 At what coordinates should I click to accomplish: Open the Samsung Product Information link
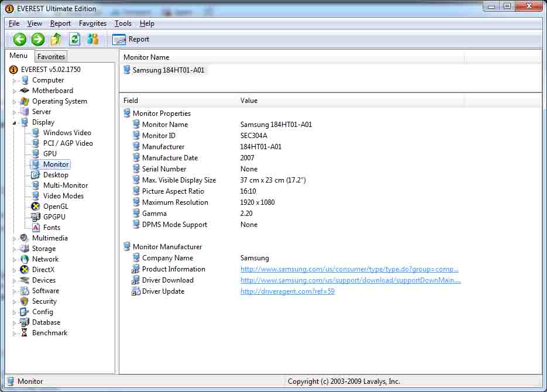coord(349,269)
